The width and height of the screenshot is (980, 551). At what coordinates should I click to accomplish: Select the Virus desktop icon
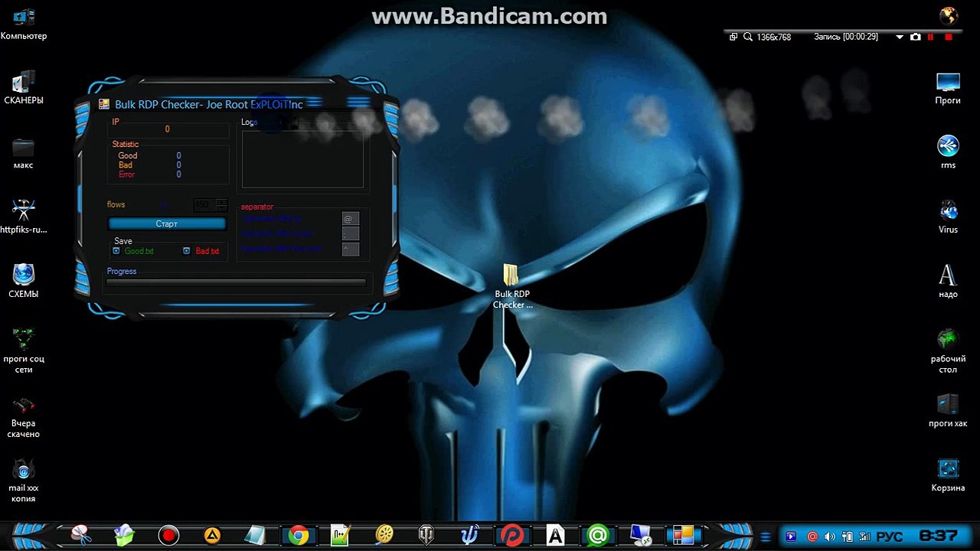(948, 217)
